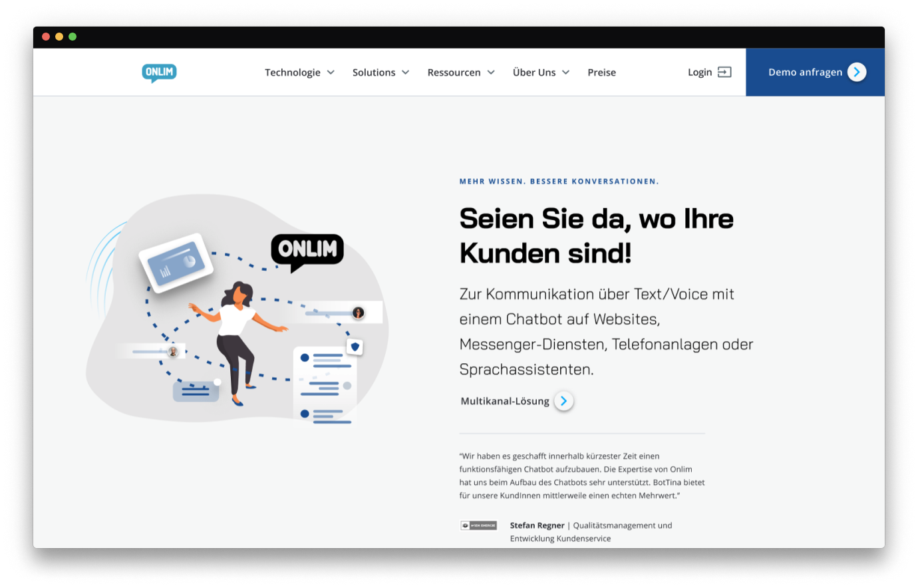Go to the Preise page
Screen dimensions: 918x588
[602, 73]
